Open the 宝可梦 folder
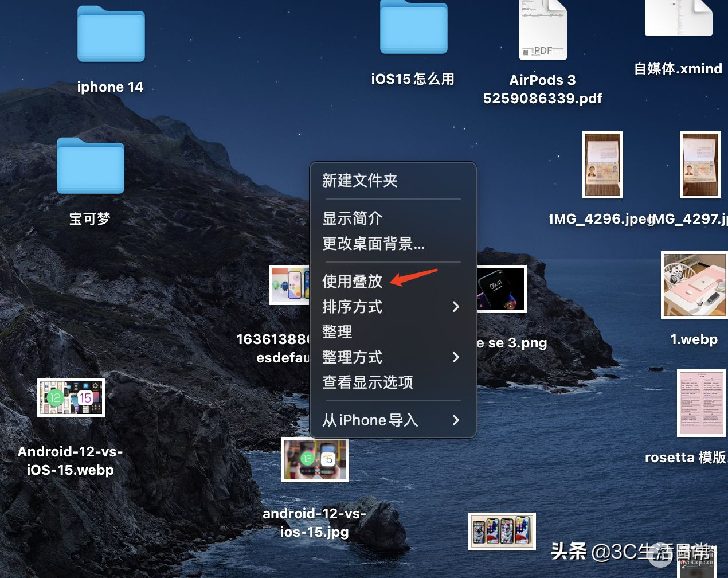This screenshot has width=728, height=578. [90, 167]
